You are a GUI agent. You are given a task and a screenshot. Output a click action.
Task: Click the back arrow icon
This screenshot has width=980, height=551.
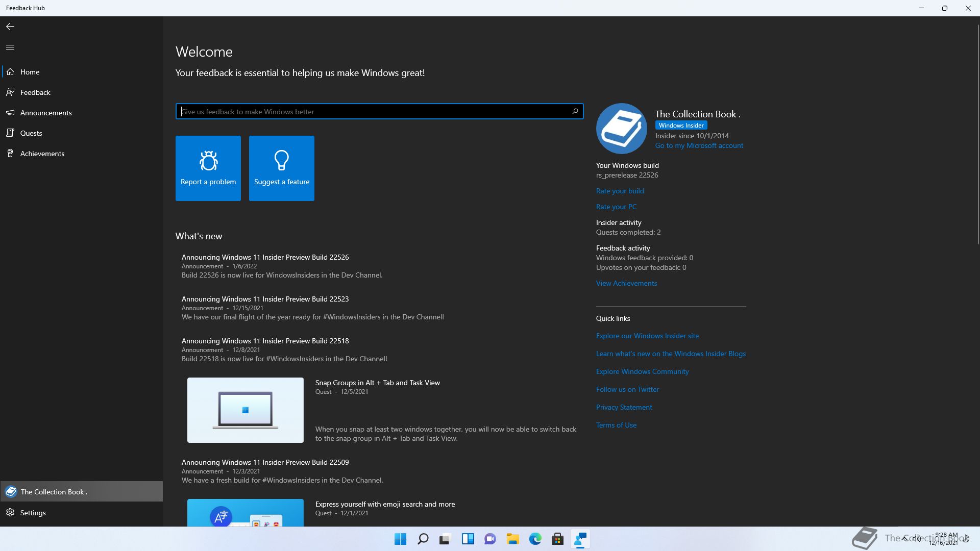tap(10, 27)
